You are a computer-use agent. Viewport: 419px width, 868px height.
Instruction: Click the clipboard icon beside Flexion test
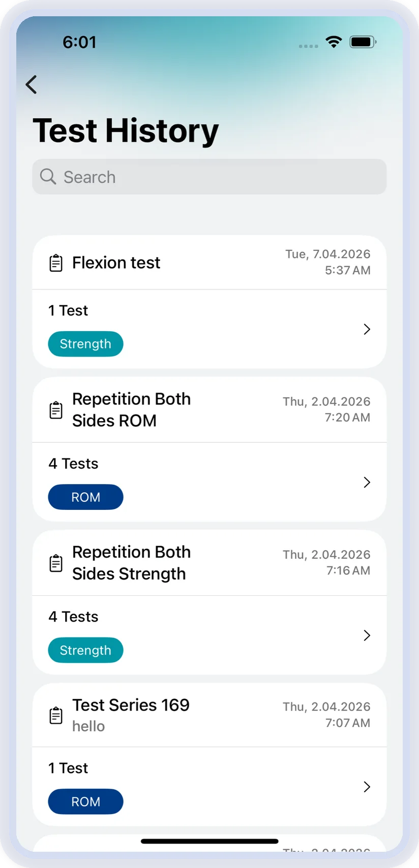point(56,263)
